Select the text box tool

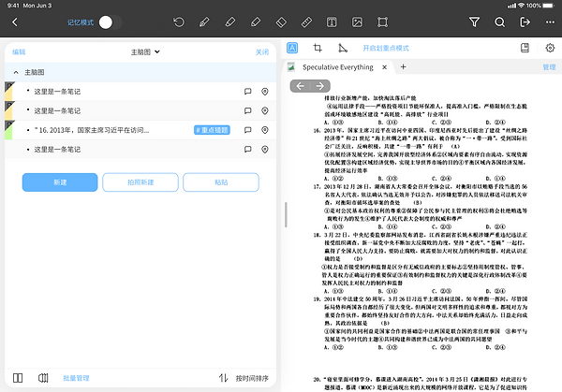[x=332, y=22]
